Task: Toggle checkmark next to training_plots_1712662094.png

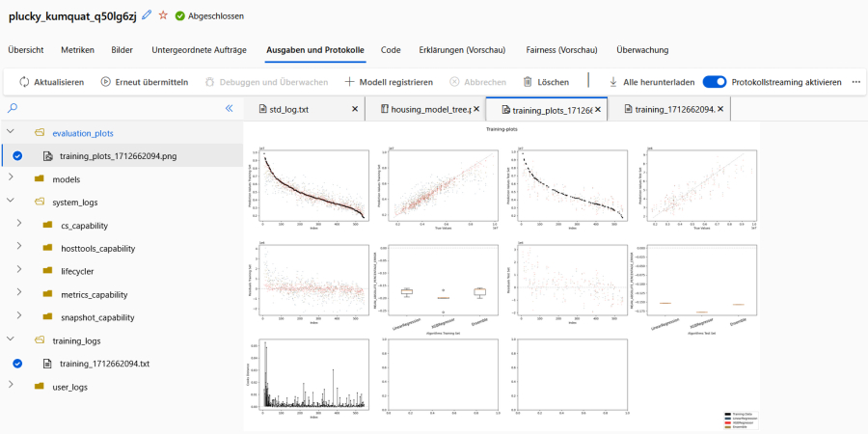Action: pos(17,155)
